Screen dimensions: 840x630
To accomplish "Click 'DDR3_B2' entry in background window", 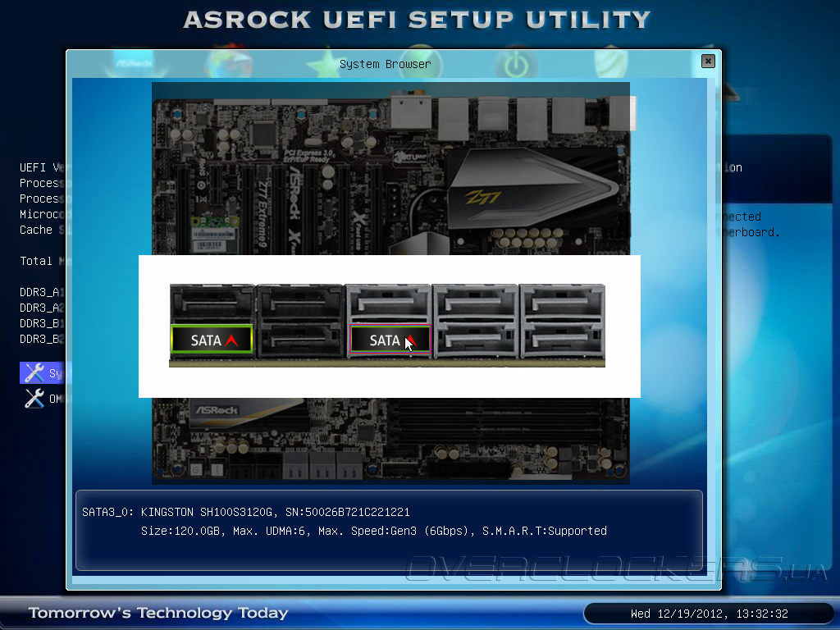I will tap(42, 339).
